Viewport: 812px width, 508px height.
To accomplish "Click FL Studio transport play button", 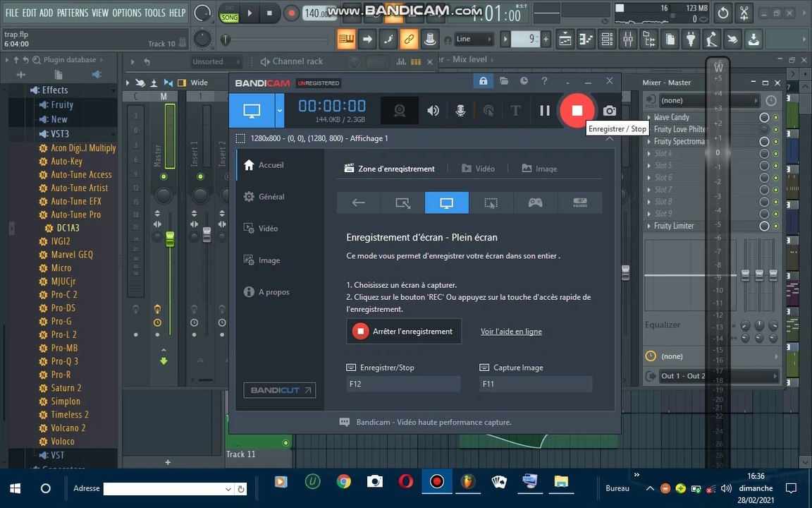I will [x=250, y=13].
